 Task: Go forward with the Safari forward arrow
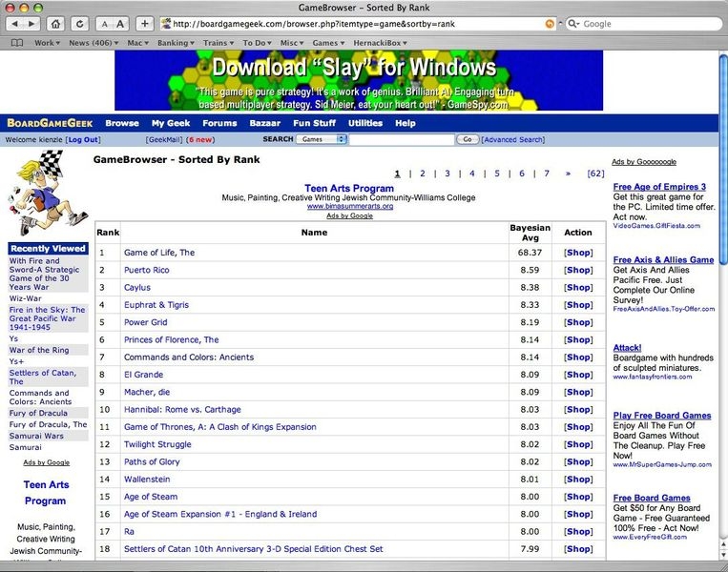pos(31,24)
